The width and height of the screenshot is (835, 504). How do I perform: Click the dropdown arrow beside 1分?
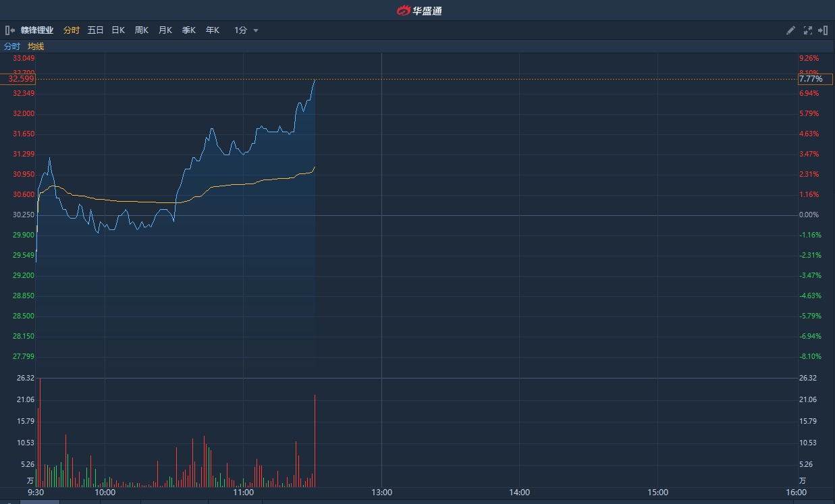point(256,31)
